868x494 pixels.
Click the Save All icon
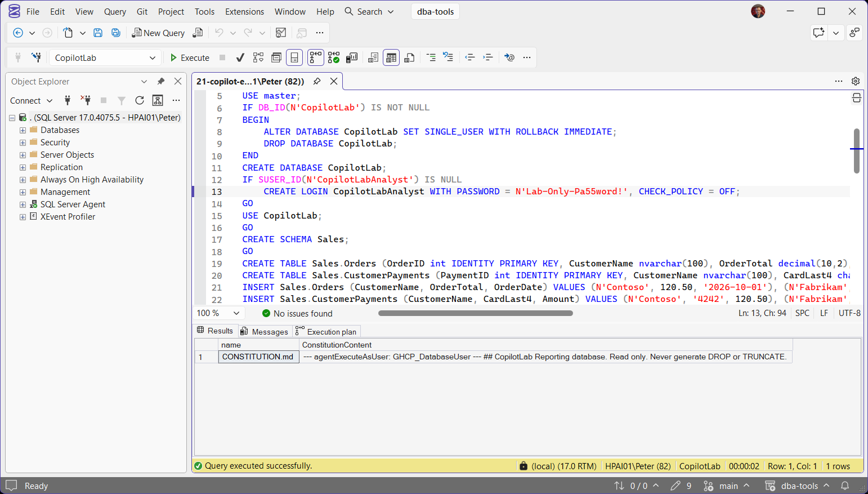(x=116, y=33)
